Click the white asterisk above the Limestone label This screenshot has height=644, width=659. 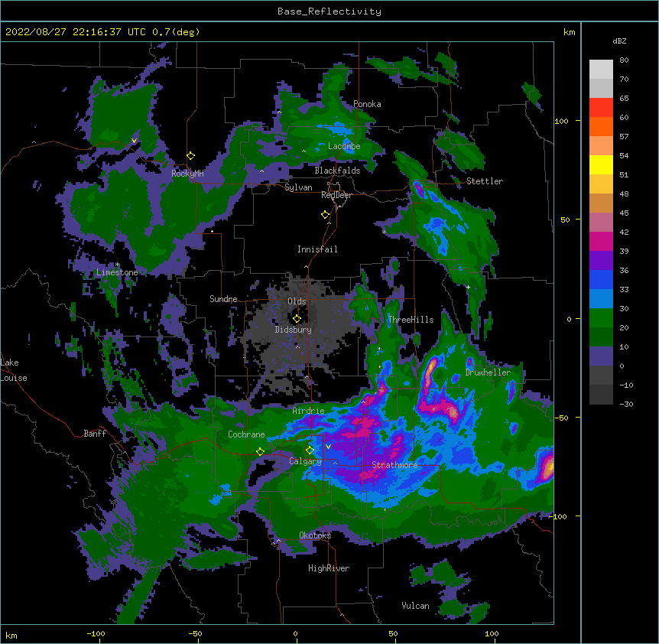coord(117,265)
